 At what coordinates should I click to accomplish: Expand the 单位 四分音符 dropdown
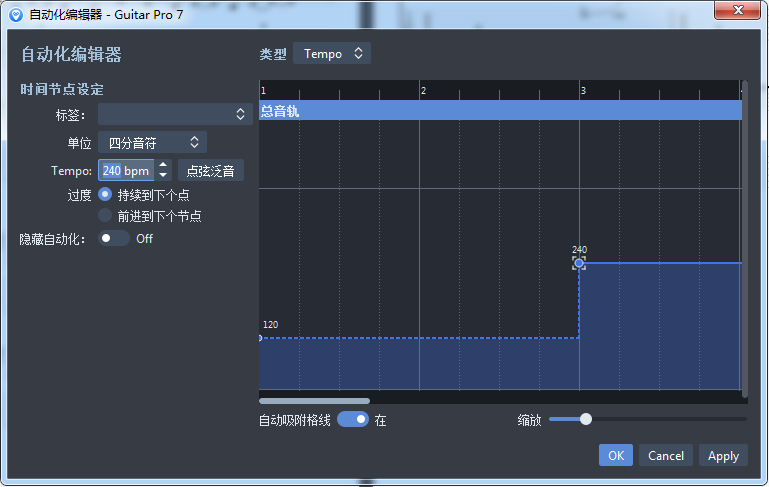(152, 143)
